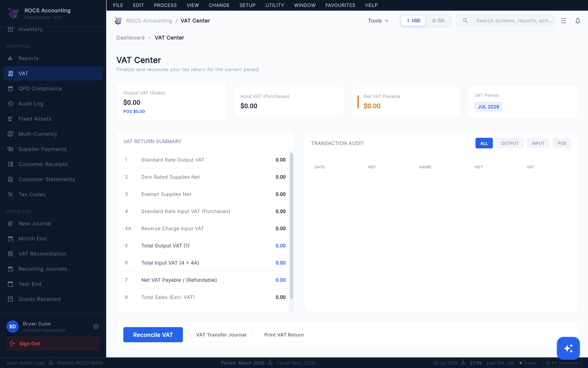Click the JUL 2026 VAT period badge
This screenshot has width=588, height=368.
point(488,107)
